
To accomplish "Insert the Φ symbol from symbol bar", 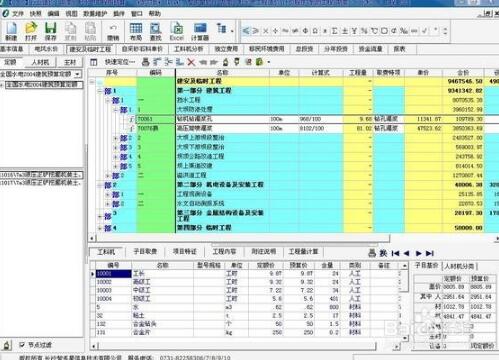I will [x=305, y=31].
